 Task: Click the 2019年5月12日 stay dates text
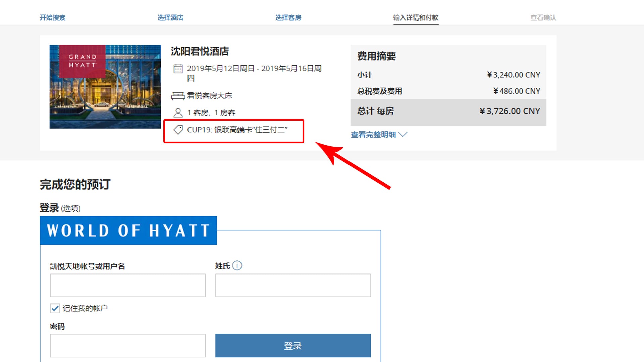(x=254, y=73)
